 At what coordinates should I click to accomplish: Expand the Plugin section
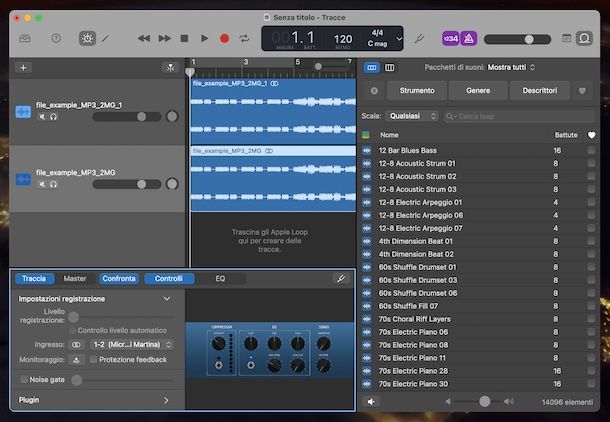(166, 400)
